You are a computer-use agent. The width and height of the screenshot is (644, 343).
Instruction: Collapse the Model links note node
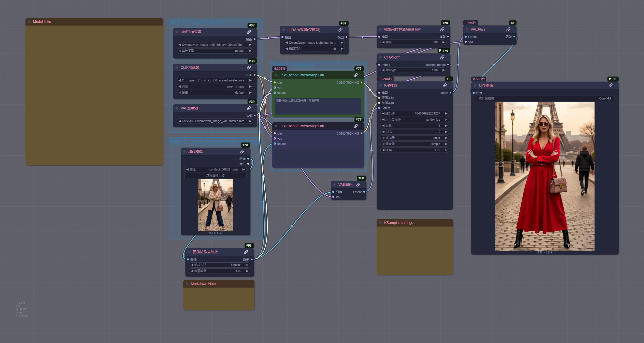29,22
